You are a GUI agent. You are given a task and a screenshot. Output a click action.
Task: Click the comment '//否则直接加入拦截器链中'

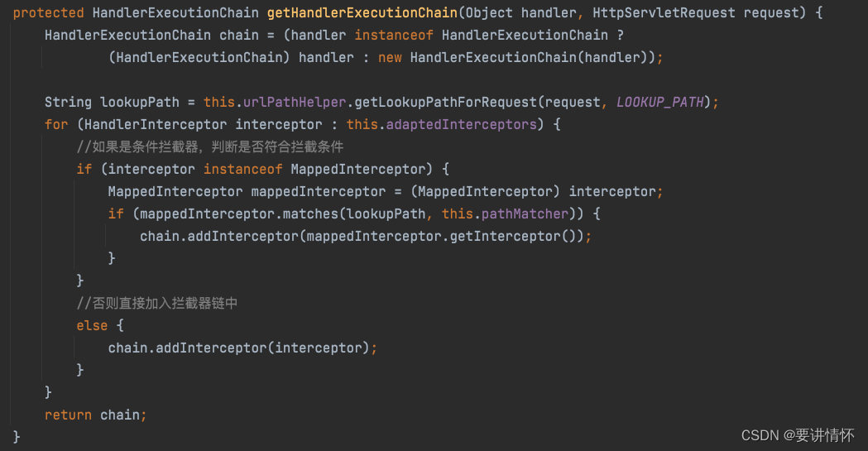[x=157, y=303]
